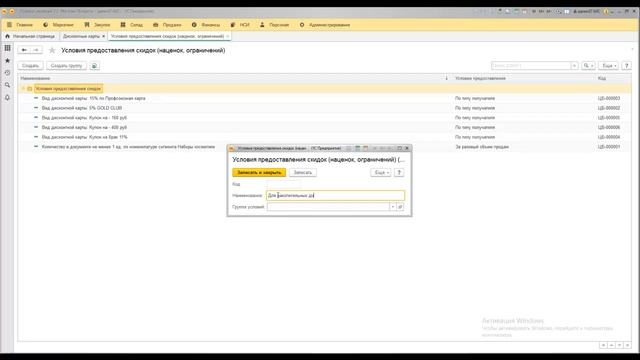Open the Ещё dropdown in the dialog
Viewport: 640px width, 360px height.
(x=381, y=173)
